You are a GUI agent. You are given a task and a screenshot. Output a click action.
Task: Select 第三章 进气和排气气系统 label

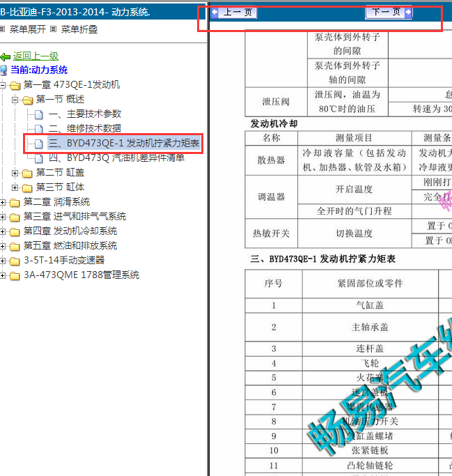[75, 216]
